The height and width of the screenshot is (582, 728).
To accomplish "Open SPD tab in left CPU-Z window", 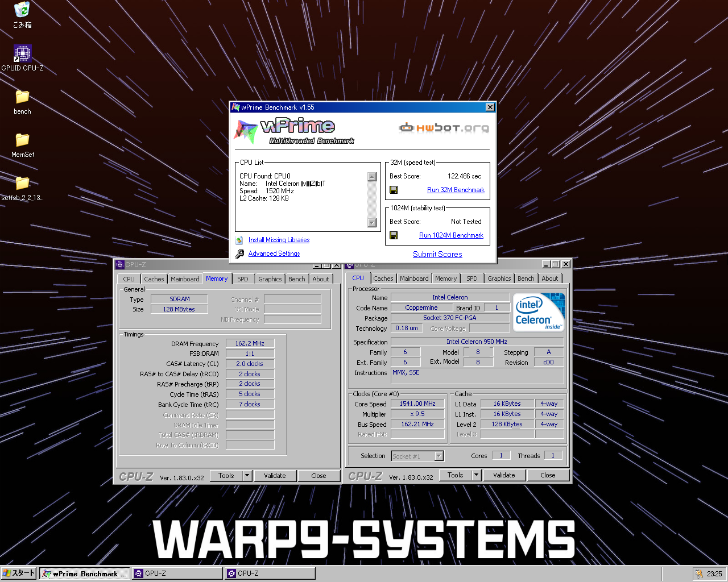I will [x=243, y=279].
